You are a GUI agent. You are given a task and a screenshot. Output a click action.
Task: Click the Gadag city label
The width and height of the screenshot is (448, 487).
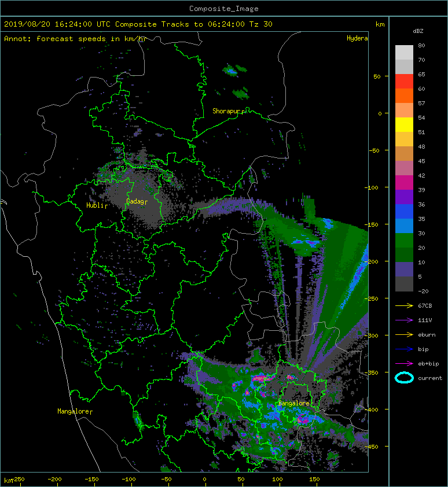(135, 202)
